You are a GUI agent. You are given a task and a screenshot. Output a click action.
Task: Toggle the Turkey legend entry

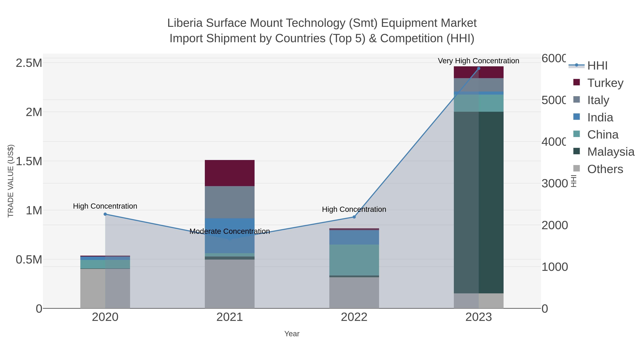(598, 83)
